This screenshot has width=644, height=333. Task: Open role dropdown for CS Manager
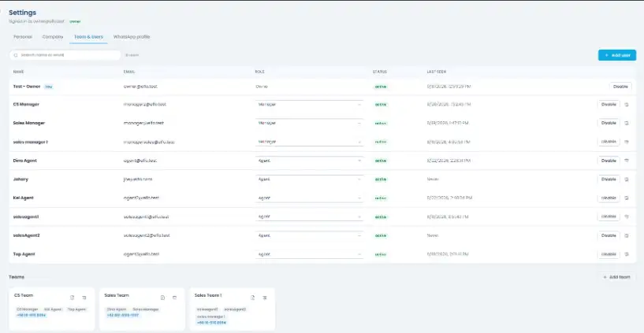tap(309, 105)
